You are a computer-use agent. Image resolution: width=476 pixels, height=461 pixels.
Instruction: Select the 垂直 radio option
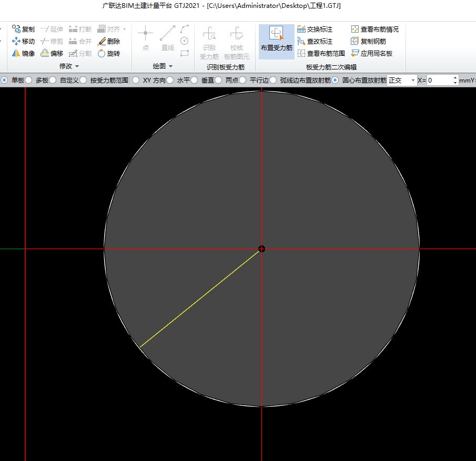point(194,80)
